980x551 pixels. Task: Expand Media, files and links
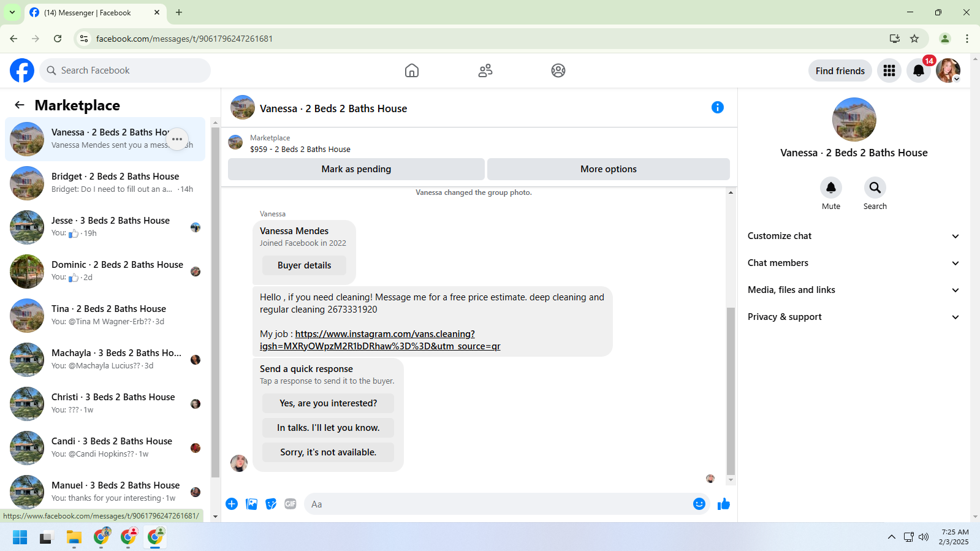tap(854, 290)
